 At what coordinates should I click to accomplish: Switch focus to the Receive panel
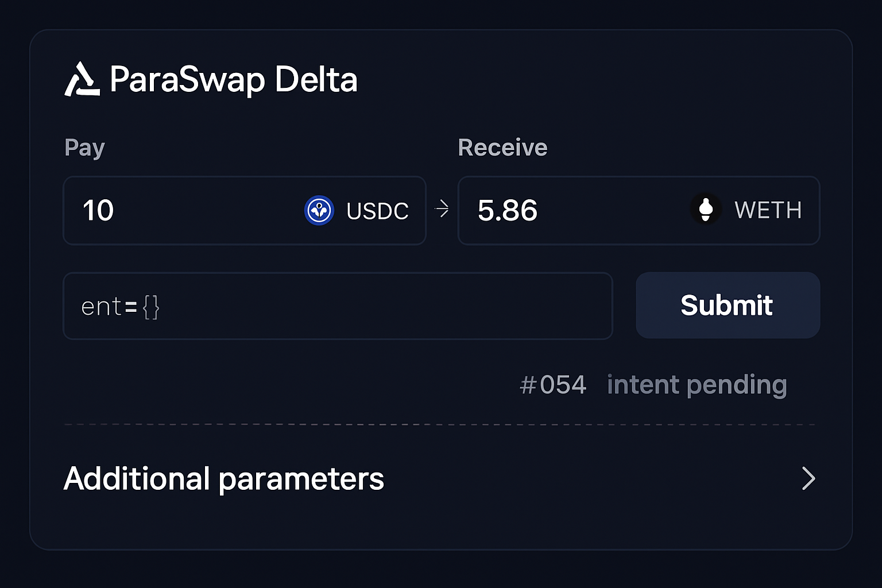tap(639, 210)
